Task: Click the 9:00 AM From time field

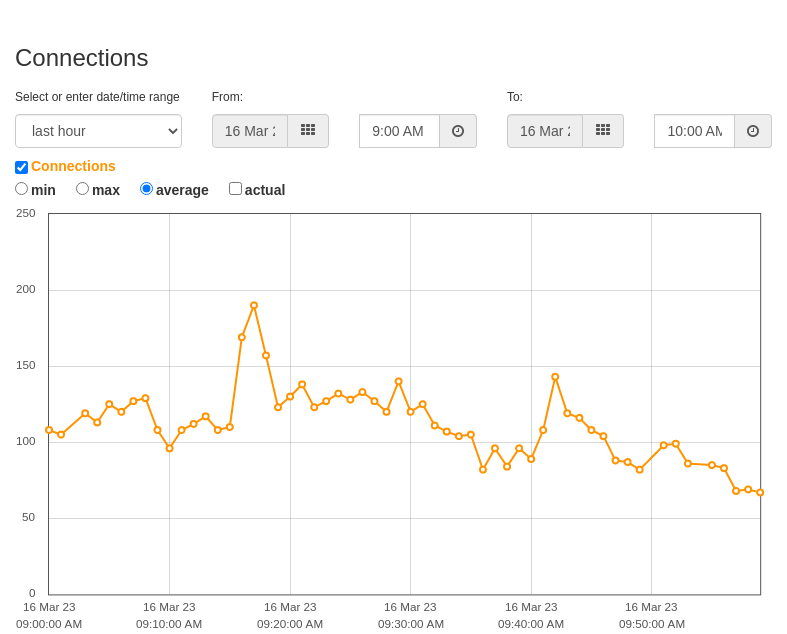Action: (x=400, y=131)
